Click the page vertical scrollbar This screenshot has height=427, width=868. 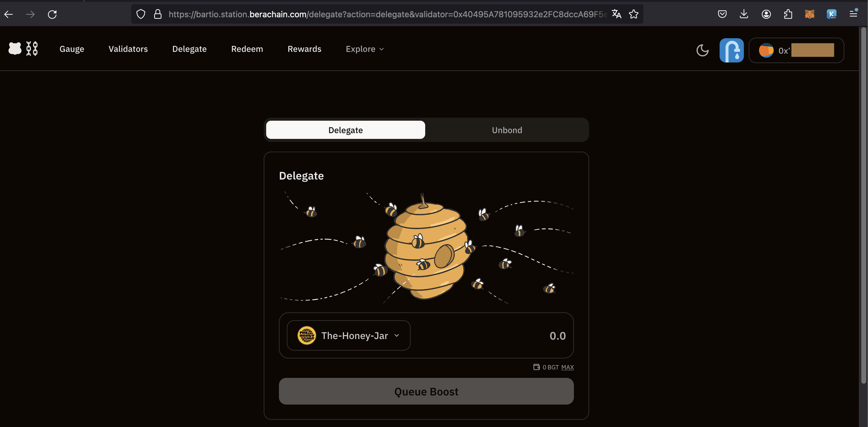pos(863,205)
